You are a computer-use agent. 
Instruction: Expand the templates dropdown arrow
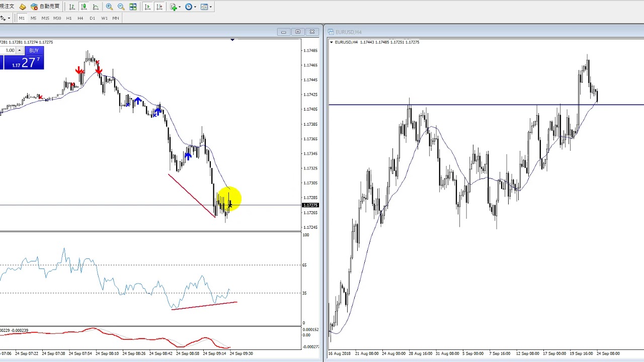pyautogui.click(x=210, y=7)
